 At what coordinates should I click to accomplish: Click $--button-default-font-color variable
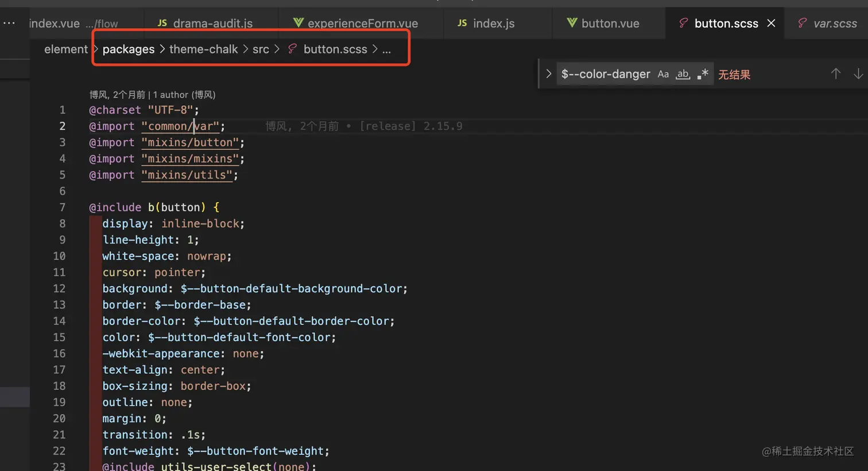(239, 337)
